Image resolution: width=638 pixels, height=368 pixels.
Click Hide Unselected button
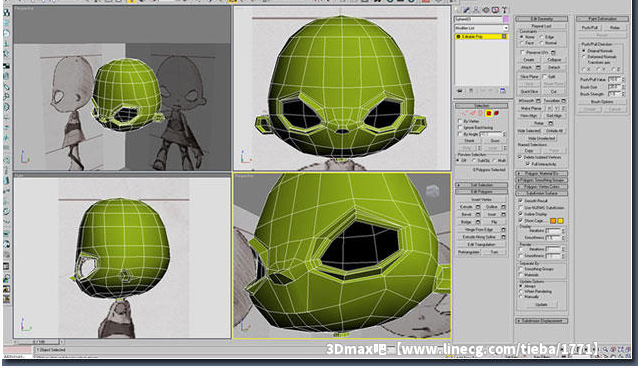(541, 138)
